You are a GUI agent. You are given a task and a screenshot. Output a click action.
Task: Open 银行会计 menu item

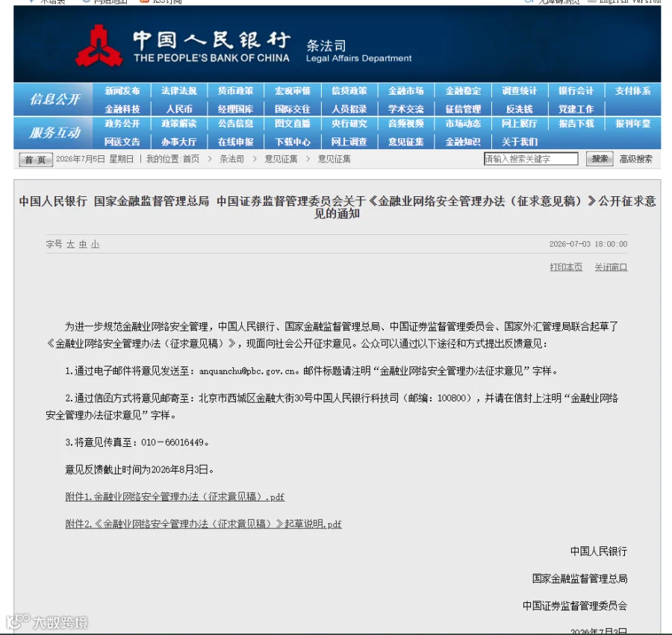[576, 91]
